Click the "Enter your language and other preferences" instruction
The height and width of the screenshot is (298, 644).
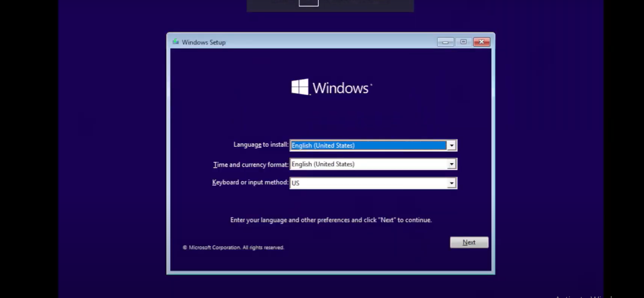[x=331, y=220]
